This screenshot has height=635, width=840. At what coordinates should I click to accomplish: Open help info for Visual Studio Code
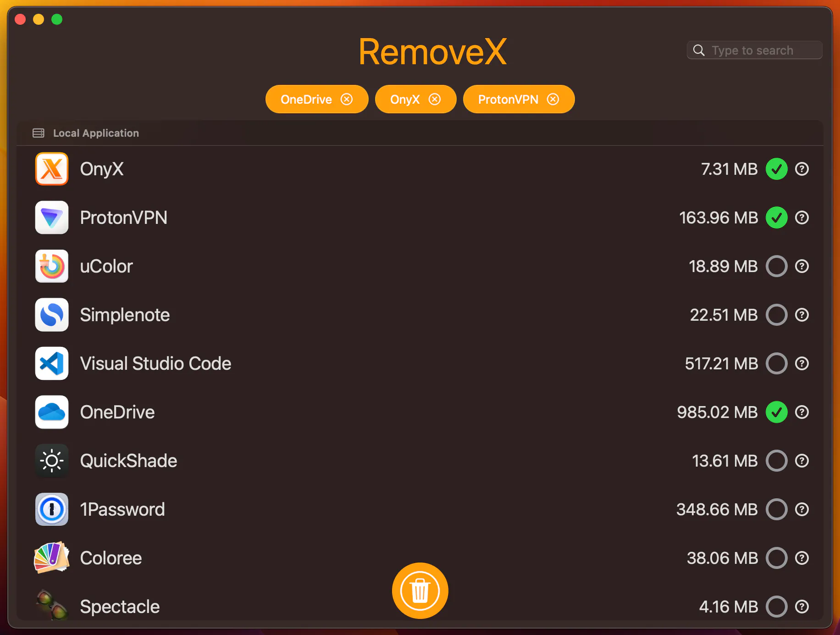tap(802, 363)
